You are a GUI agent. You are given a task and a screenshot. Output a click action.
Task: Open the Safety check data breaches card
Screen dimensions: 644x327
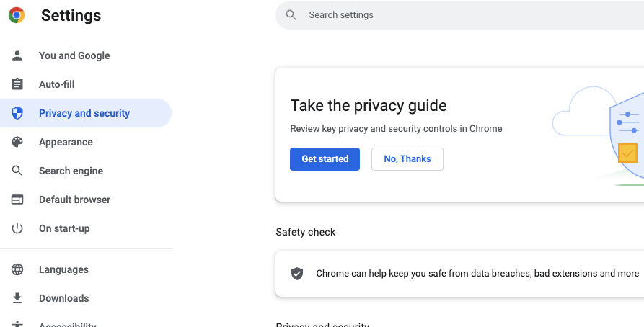point(459,274)
